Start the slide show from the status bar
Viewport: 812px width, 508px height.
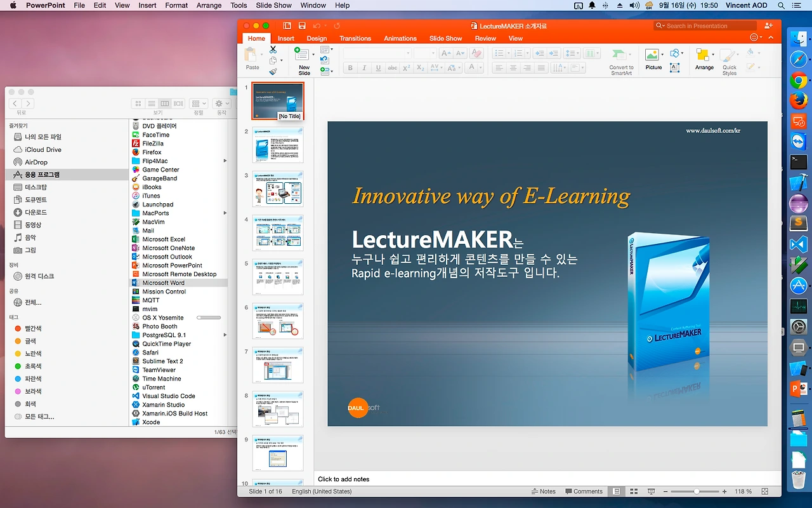point(651,491)
